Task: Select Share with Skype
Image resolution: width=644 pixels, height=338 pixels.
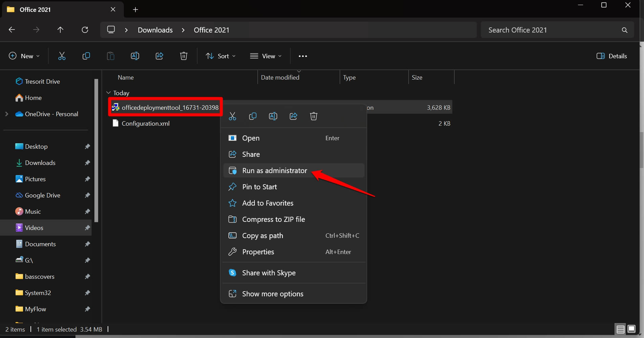Action: point(294,273)
